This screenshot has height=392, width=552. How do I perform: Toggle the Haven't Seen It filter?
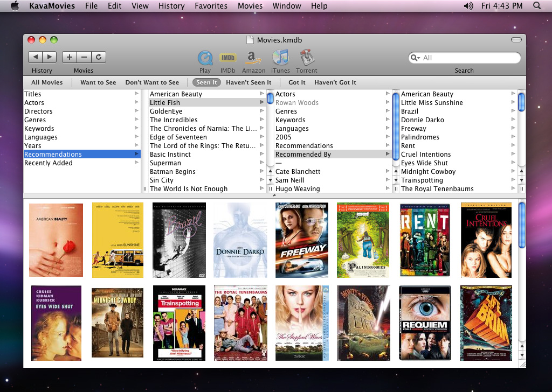(249, 82)
